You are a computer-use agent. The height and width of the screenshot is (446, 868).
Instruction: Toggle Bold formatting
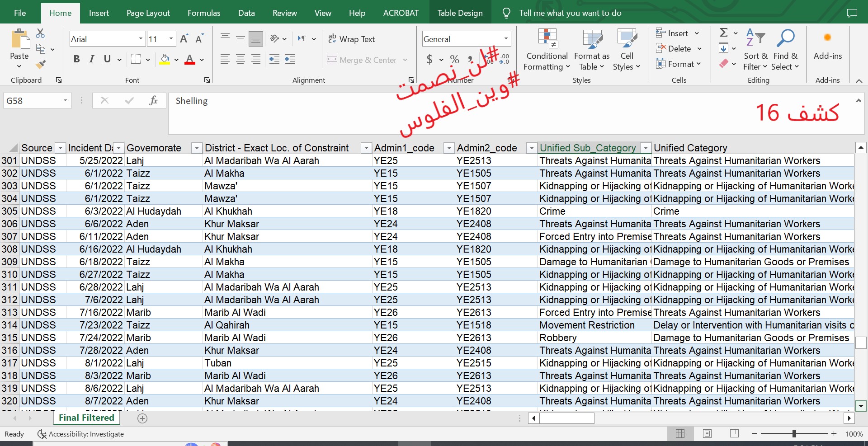pyautogui.click(x=76, y=59)
